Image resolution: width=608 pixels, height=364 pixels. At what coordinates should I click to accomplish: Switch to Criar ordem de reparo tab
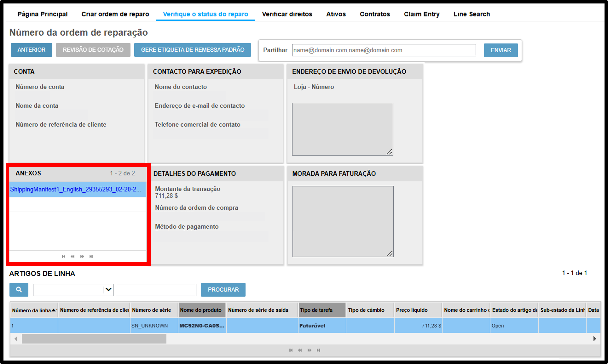(x=115, y=14)
